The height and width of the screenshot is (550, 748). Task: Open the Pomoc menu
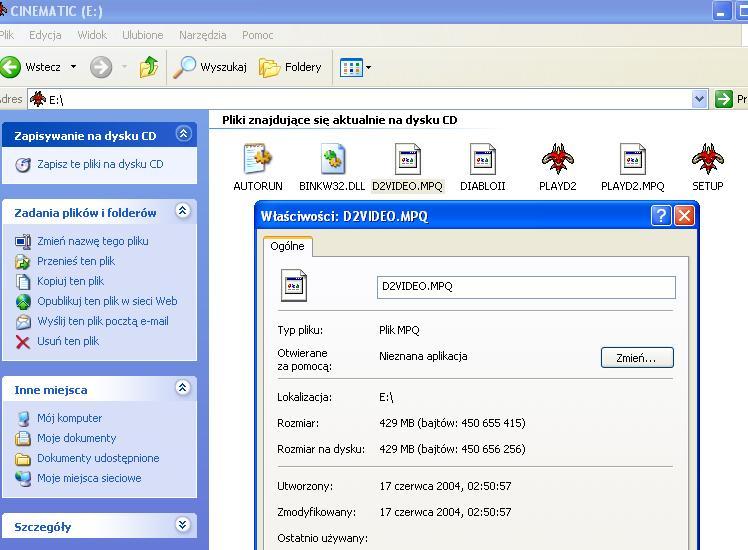[x=258, y=35]
